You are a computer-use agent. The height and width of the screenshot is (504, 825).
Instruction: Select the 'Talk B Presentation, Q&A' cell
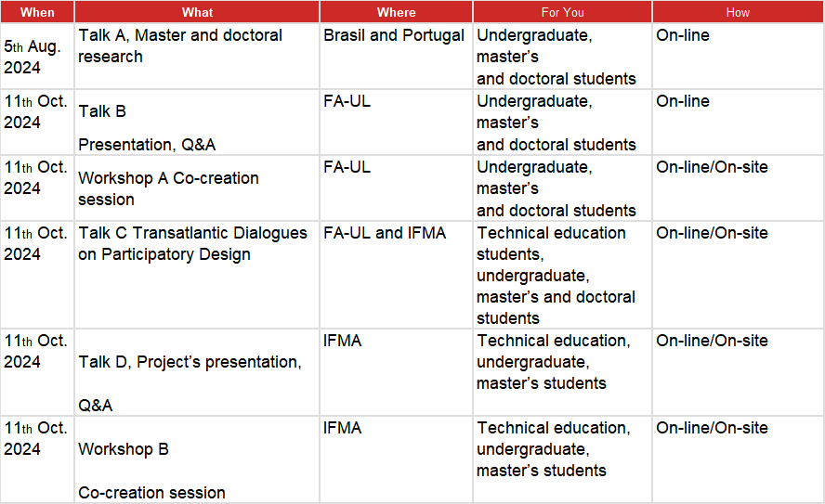point(197,122)
